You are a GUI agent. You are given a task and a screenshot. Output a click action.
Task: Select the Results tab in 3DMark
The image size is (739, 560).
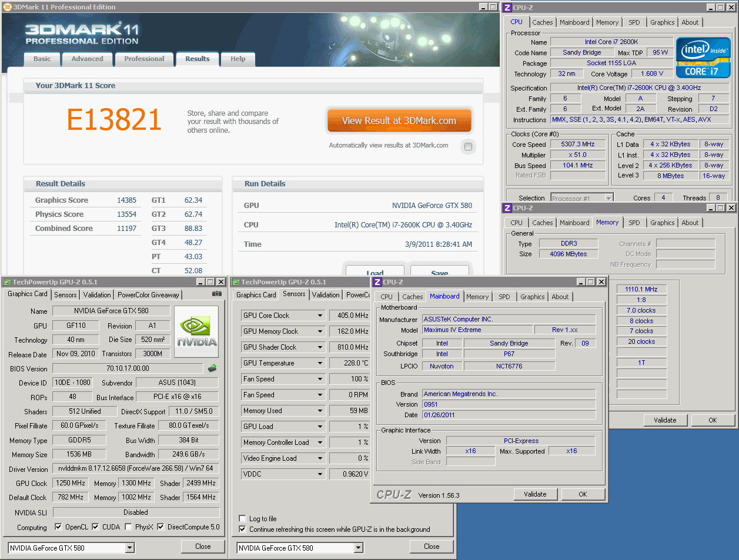198,59
